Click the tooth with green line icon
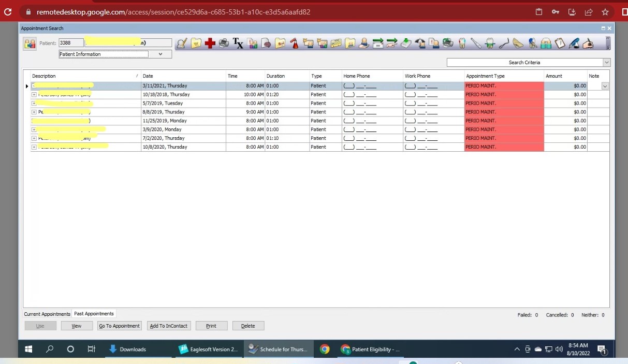This screenshot has height=364, width=628. (490, 43)
